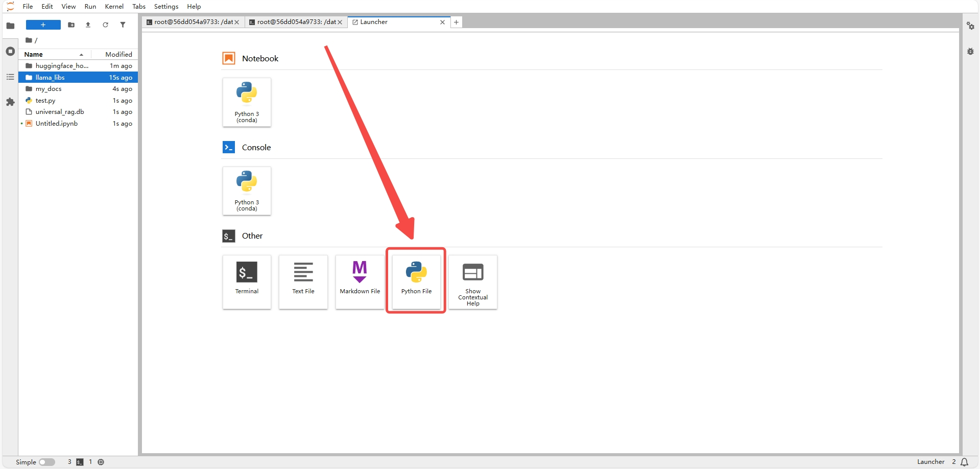The width and height of the screenshot is (980, 469).
Task: Open the Extension Manager puzzle icon
Action: click(10, 102)
